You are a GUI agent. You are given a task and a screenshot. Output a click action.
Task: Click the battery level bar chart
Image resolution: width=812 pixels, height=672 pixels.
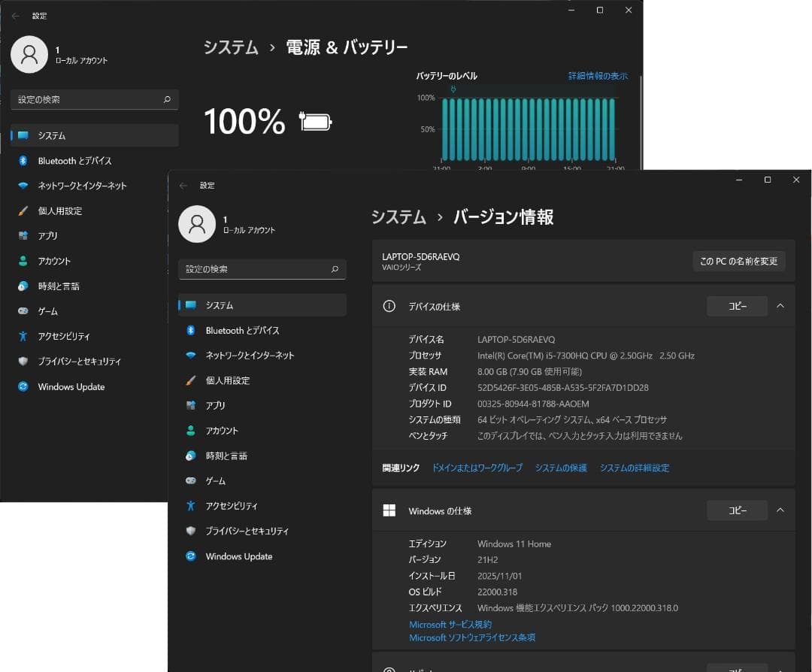(529, 129)
